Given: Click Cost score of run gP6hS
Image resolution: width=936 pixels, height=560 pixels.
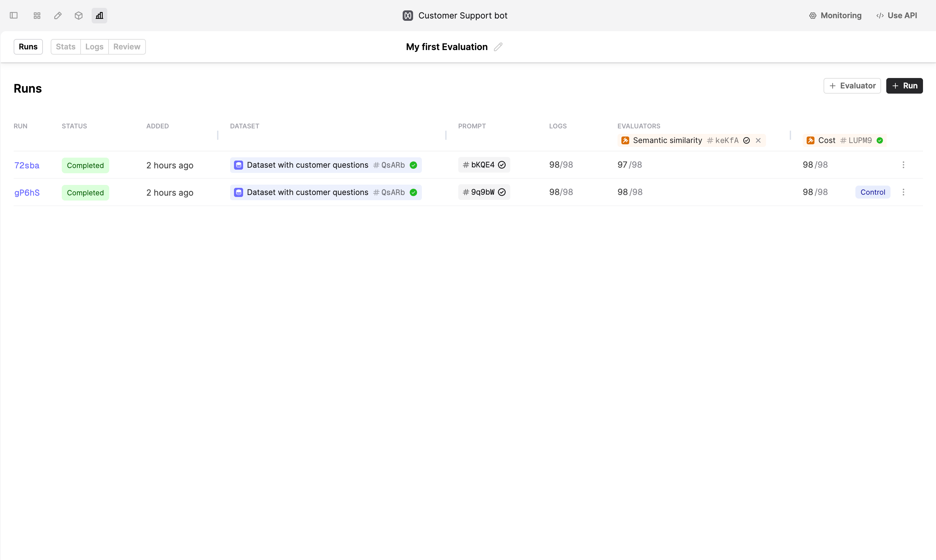Looking at the screenshot, I should click(x=815, y=192).
